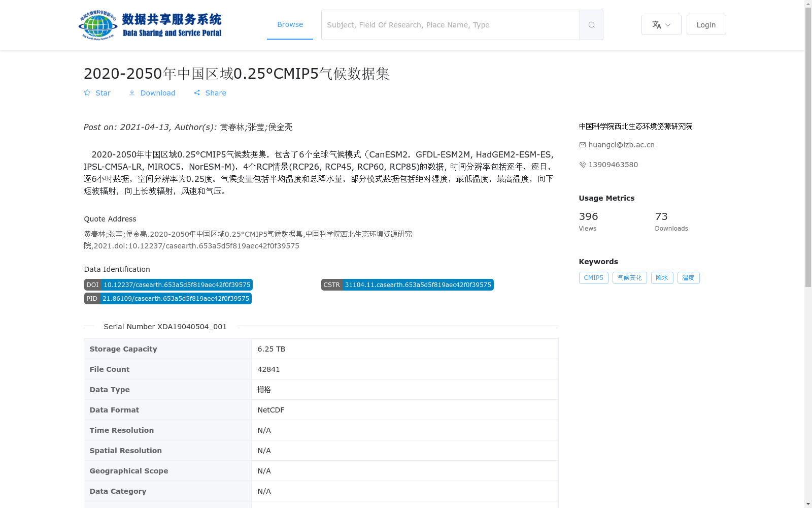Select the 气候变化 keyword tag
The width and height of the screenshot is (812, 508).
click(630, 278)
